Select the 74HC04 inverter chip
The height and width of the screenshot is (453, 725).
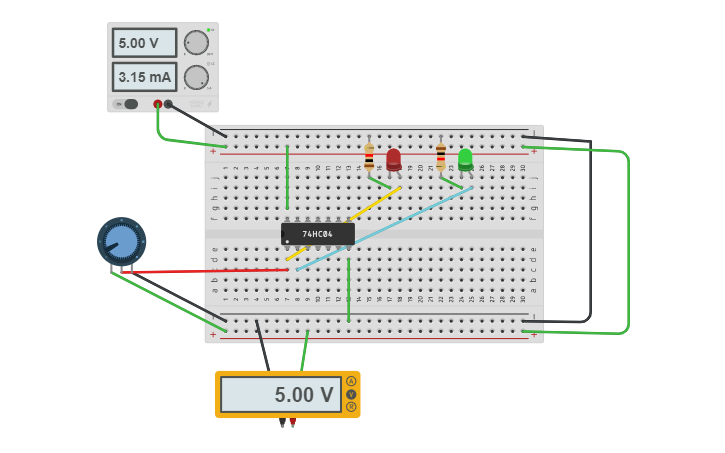coord(318,234)
